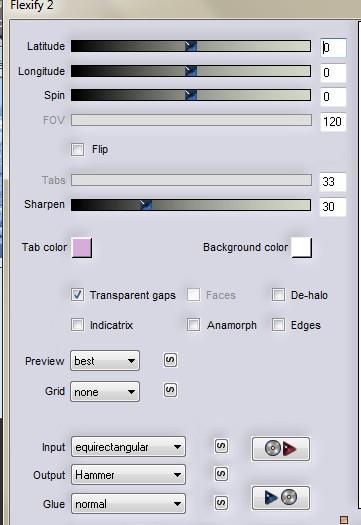This screenshot has width=361, height=525.
Task: Uncheck Transparent gaps option
Action: [x=78, y=295]
